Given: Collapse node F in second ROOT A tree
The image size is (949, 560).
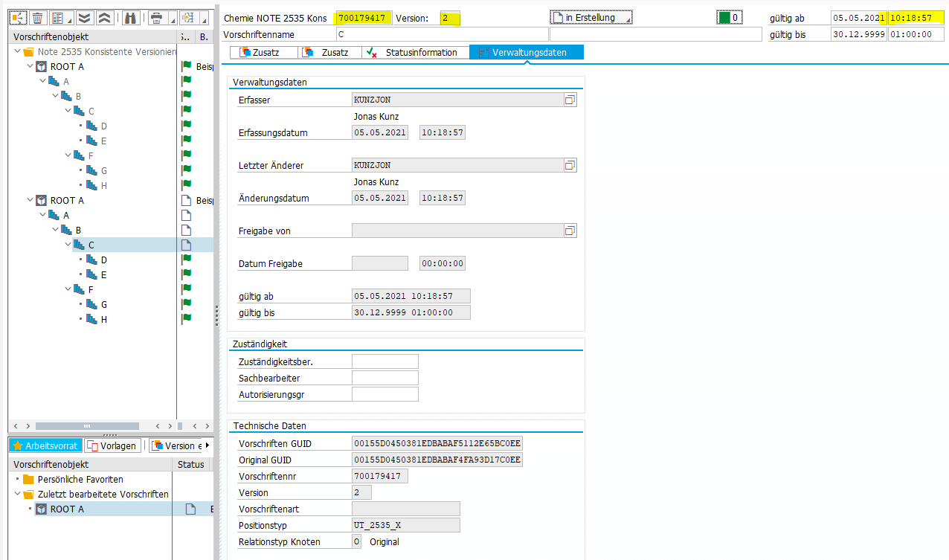Looking at the screenshot, I should click(68, 289).
